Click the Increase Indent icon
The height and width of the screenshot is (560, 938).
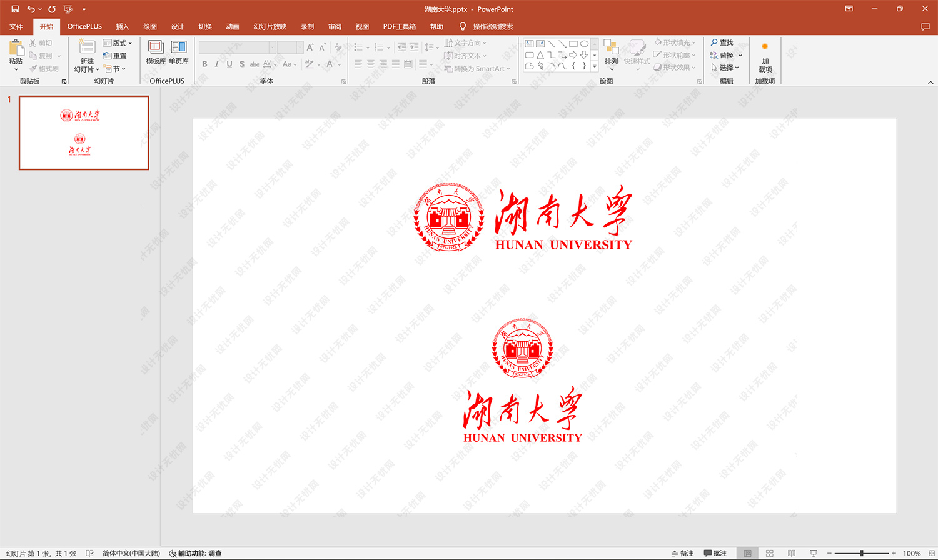pos(414,47)
